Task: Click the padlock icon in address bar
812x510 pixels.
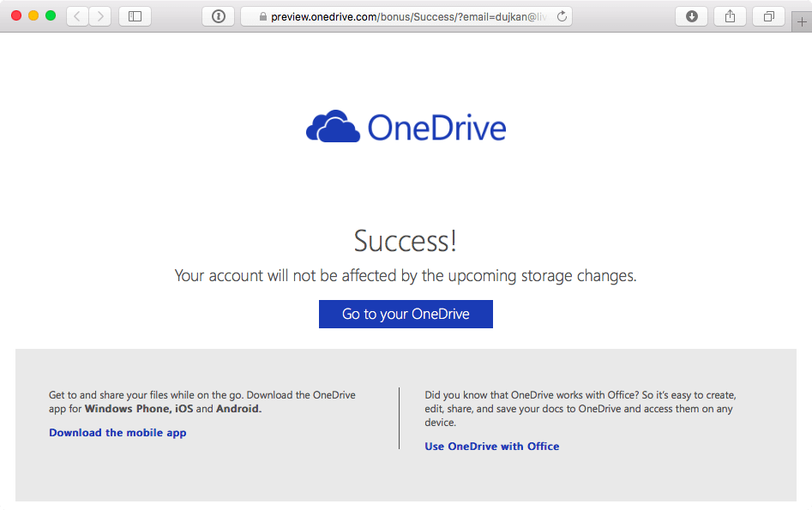Action: (x=263, y=16)
